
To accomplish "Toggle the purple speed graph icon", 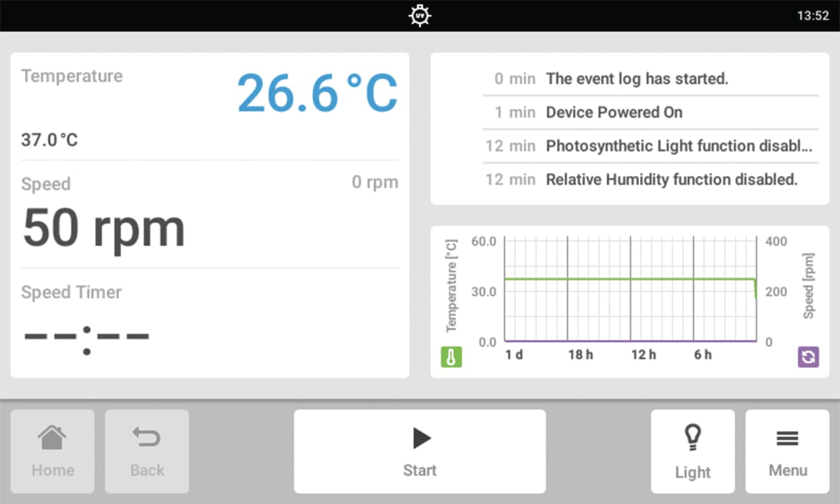I will point(808,357).
